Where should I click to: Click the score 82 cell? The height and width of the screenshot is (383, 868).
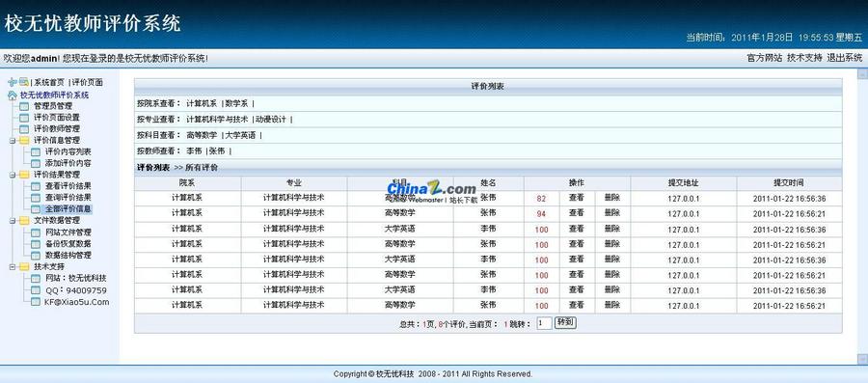tap(541, 199)
